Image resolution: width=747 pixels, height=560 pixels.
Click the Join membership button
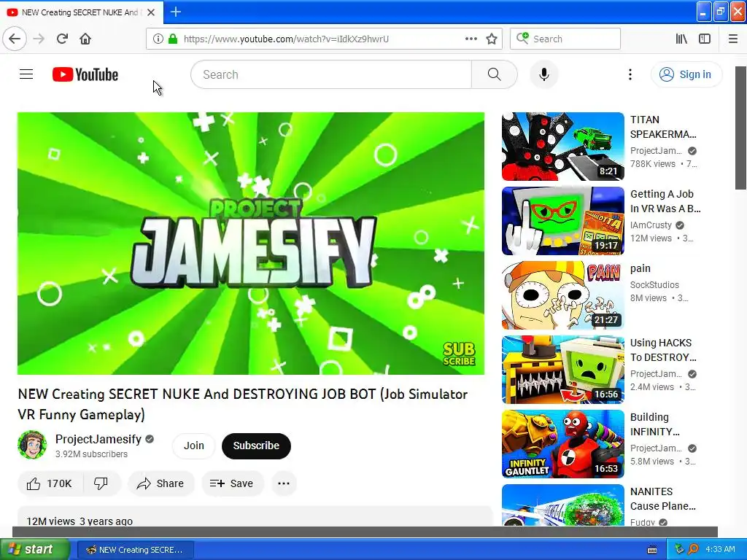[194, 446]
